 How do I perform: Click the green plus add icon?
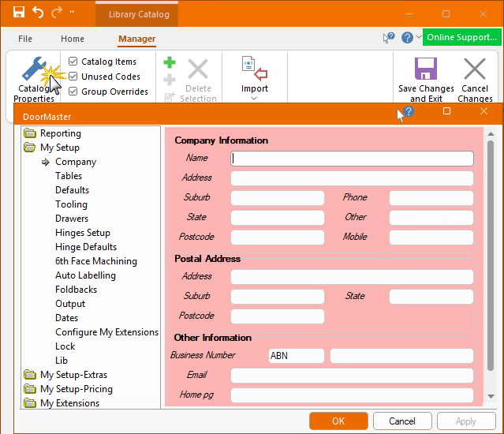click(170, 63)
